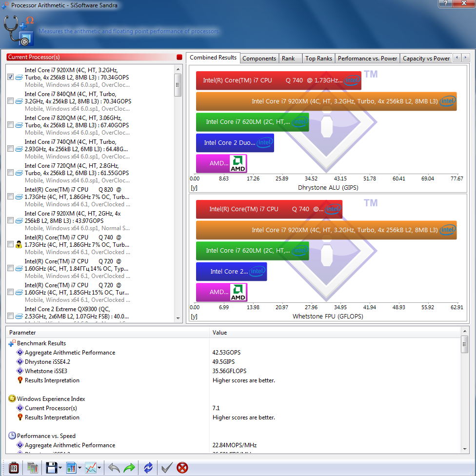This screenshot has height=476, width=476.
Task: Check the Core 2 Extreme QX9300 checkbox
Action: [10, 316]
